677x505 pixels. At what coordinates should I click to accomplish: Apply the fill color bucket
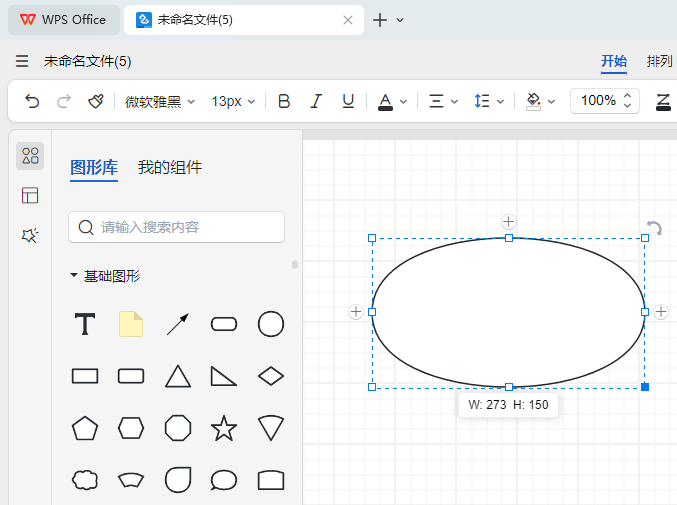(533, 102)
